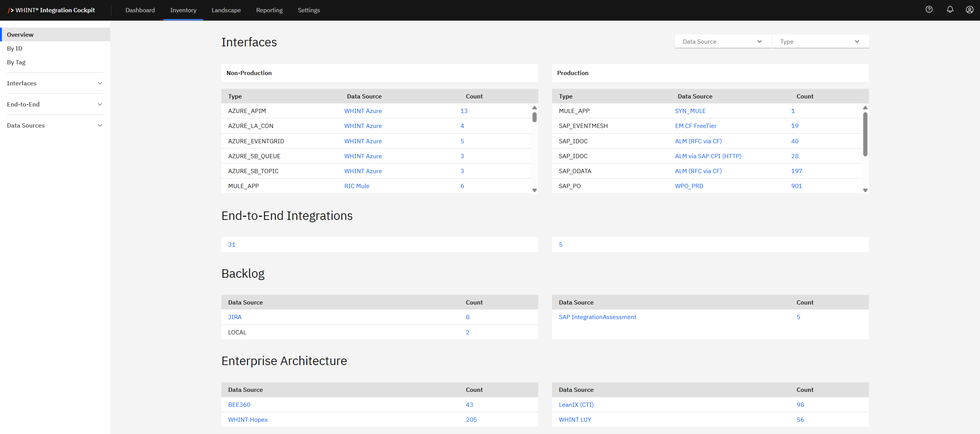Open the SAP IntegrationAssessment backlog link
This screenshot has width=980, height=434.
(x=597, y=317)
